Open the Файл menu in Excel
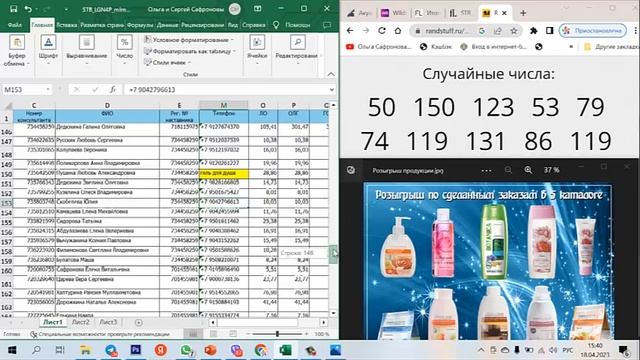The image size is (640, 360). (15, 25)
